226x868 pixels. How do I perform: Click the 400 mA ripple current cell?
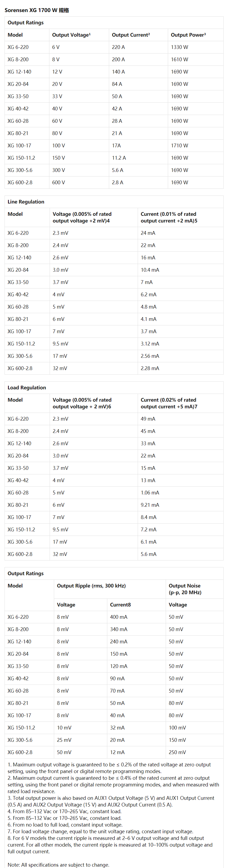(x=119, y=617)
